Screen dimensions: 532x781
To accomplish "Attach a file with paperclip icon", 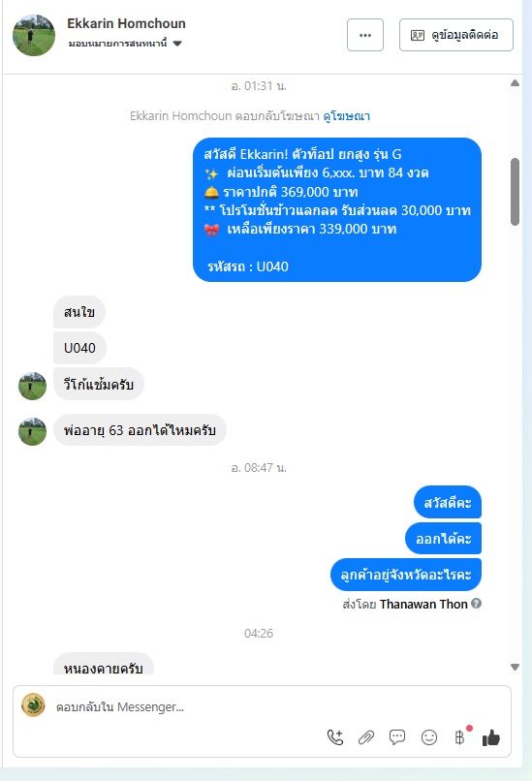I will 366,737.
